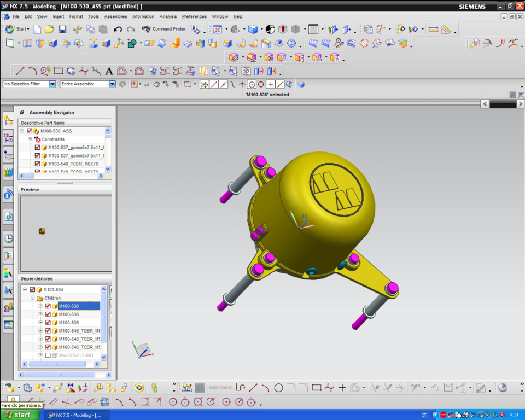The height and width of the screenshot is (420, 525).
Task: Toggle the checkbox of the highlighted M100-536 row
Action: [x=48, y=306]
